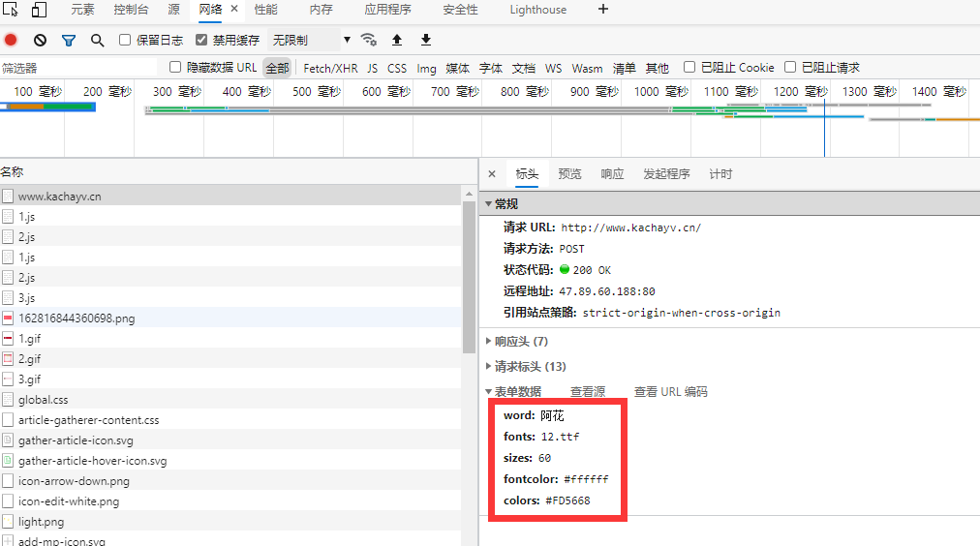The height and width of the screenshot is (546, 980).
Task: Filter requests by CSS type
Action: click(397, 68)
